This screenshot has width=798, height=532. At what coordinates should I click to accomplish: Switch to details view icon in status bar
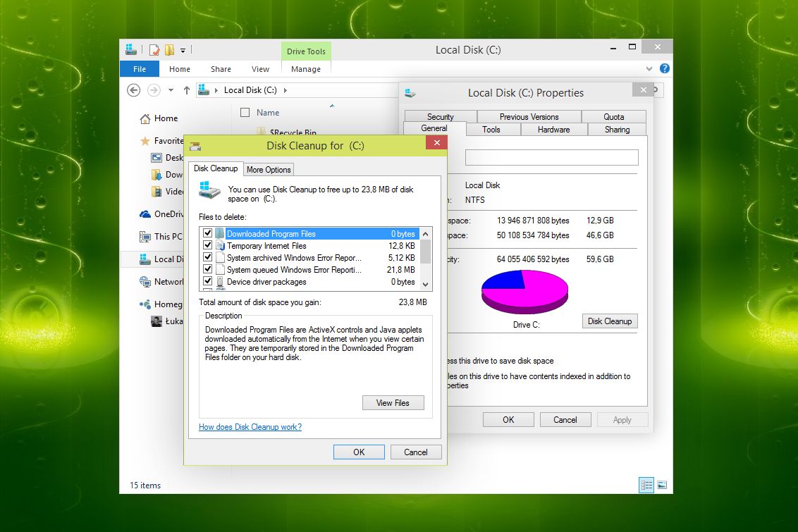646,485
